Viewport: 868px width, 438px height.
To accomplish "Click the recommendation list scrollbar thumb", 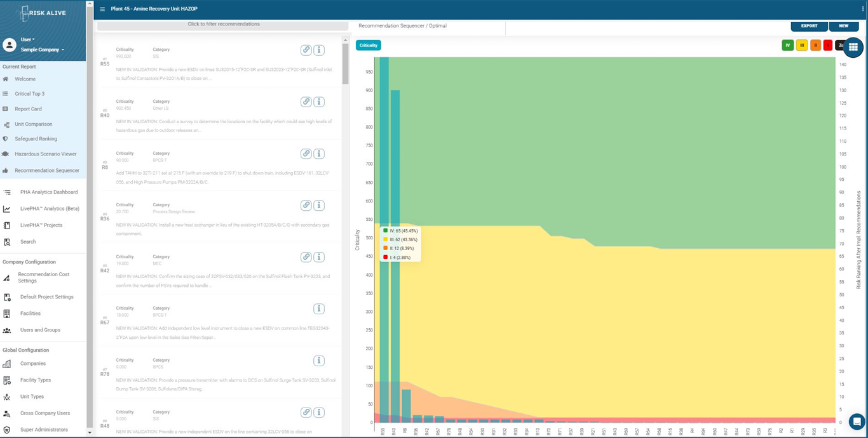I will coord(346,63).
